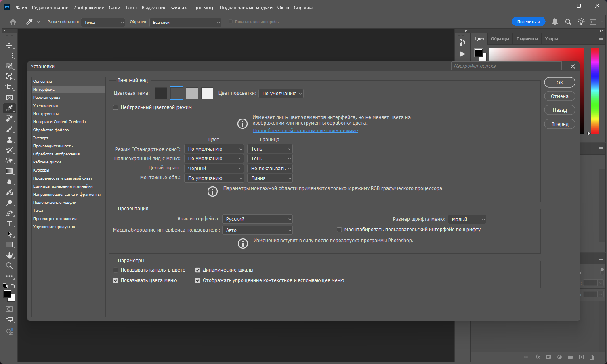Select Производительность in preferences list
The width and height of the screenshot is (607, 364).
[53, 146]
